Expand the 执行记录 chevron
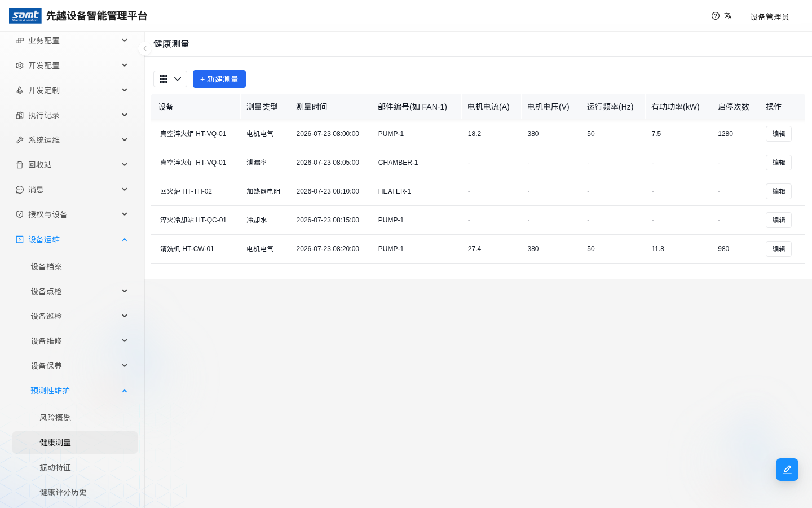812x508 pixels. point(125,115)
